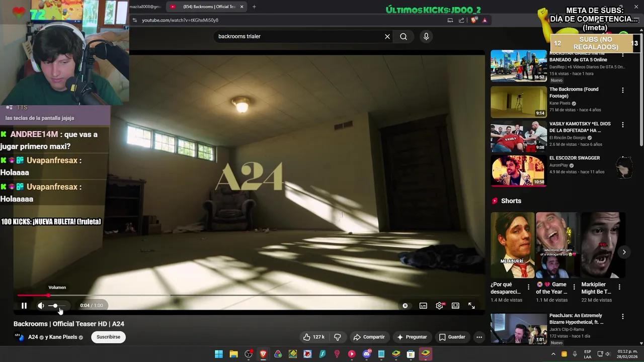644x362 pixels.
Task: Click the install/cast icon in address bar
Action: point(450,20)
